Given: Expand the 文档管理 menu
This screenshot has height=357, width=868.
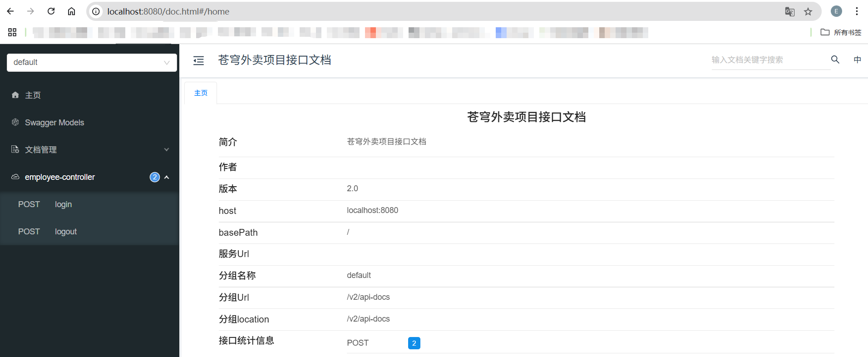Looking at the screenshot, I should 89,150.
